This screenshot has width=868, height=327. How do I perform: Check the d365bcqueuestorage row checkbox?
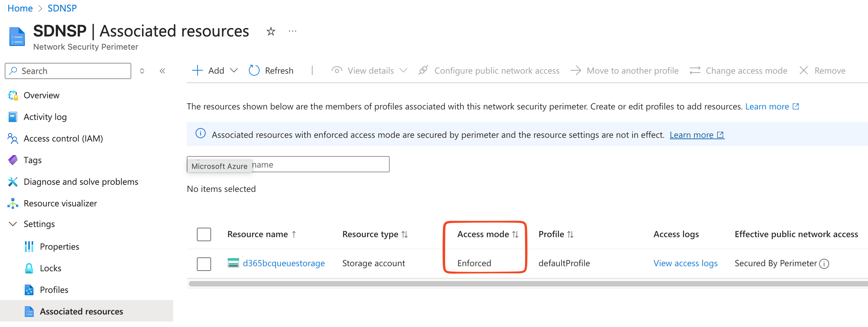[x=204, y=264]
